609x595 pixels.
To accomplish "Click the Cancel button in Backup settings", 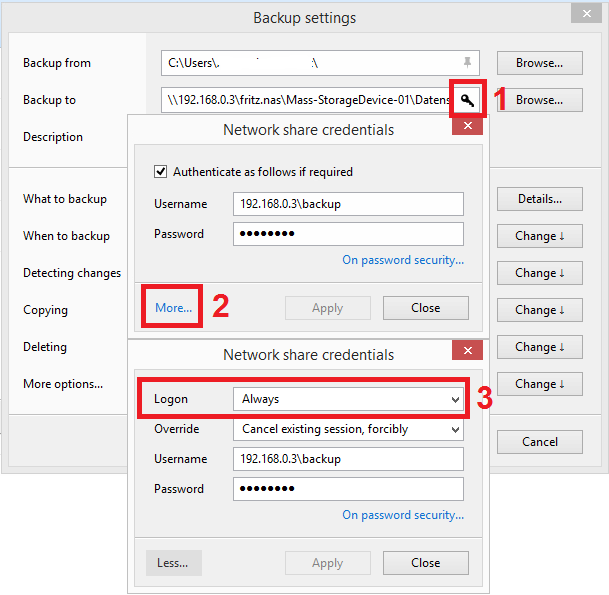I will 540,441.
